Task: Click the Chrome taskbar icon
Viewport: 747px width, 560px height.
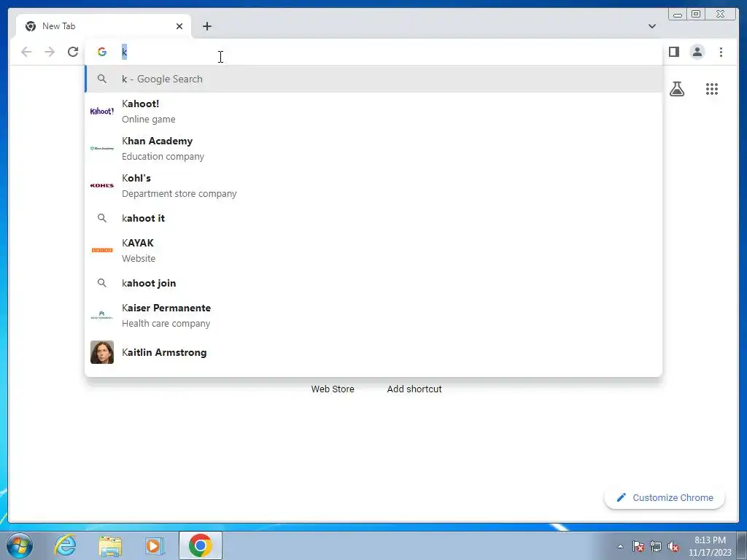Action: [201, 545]
